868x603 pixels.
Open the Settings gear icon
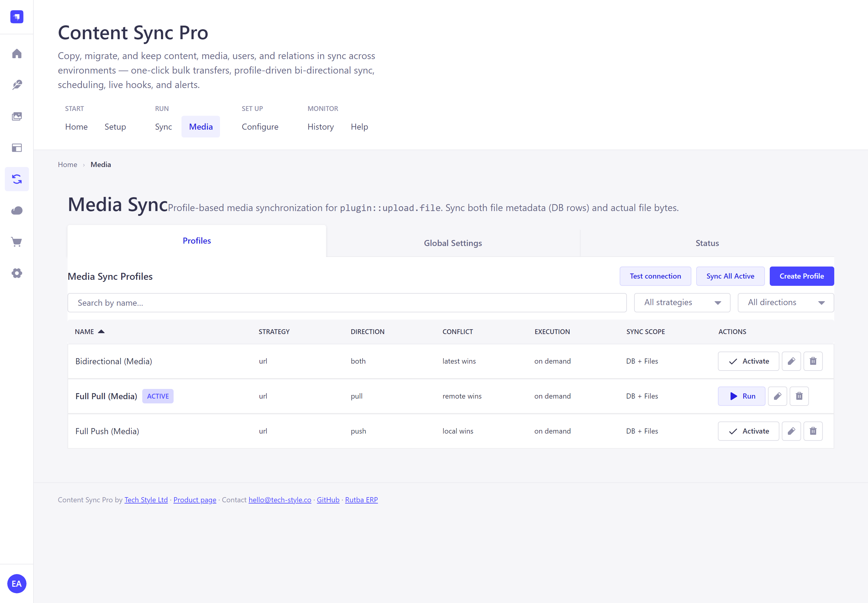click(x=17, y=273)
